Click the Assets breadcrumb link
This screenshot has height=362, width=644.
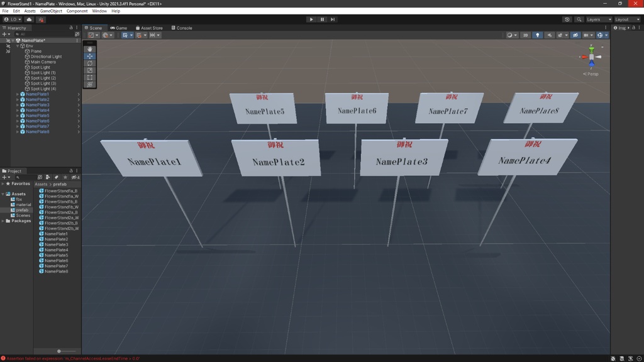pos(41,184)
